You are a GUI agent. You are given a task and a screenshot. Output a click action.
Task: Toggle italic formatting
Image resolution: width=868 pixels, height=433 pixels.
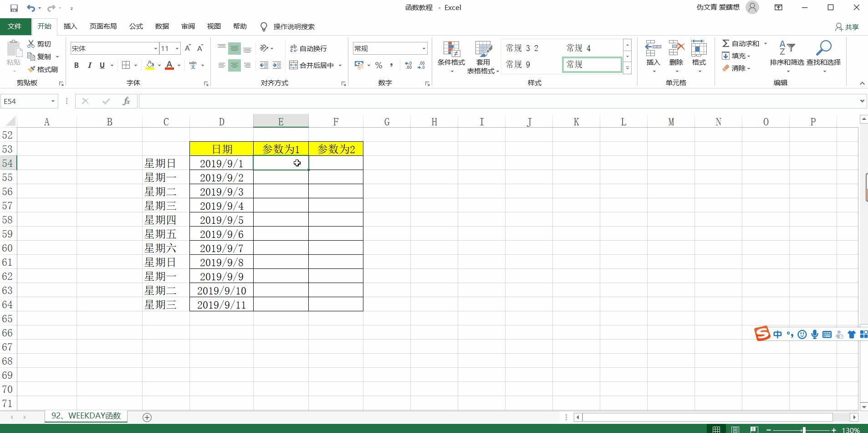90,65
